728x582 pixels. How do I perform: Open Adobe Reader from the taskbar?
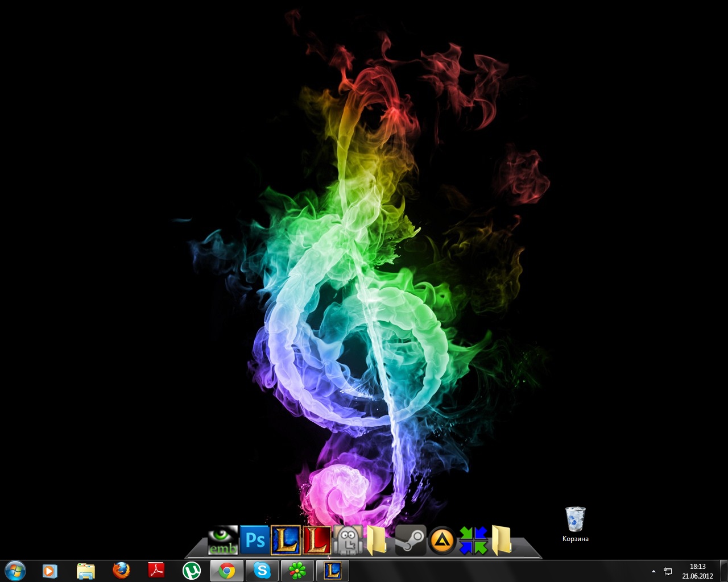[156, 570]
